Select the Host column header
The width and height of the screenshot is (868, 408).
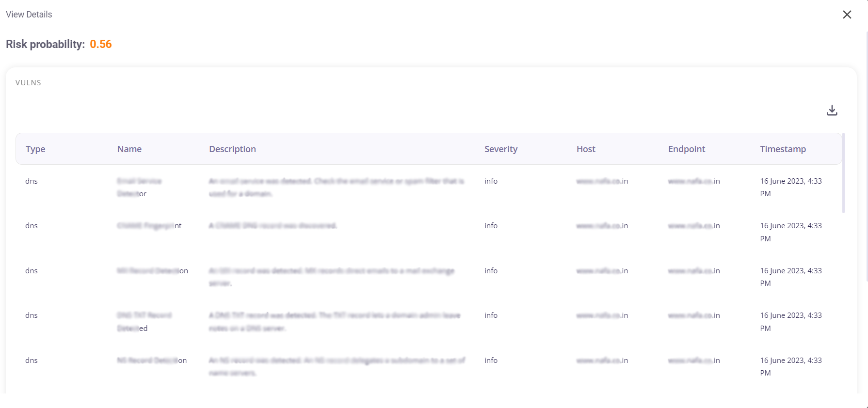[586, 149]
